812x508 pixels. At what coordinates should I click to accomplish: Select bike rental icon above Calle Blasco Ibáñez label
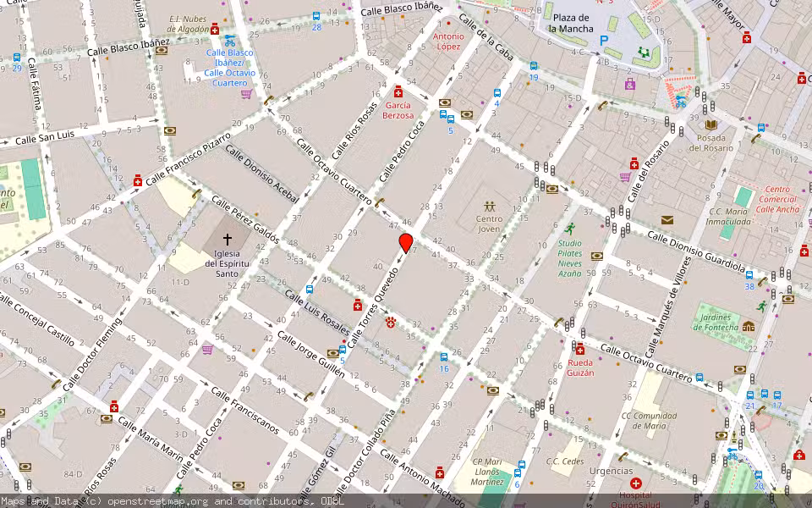tap(230, 41)
